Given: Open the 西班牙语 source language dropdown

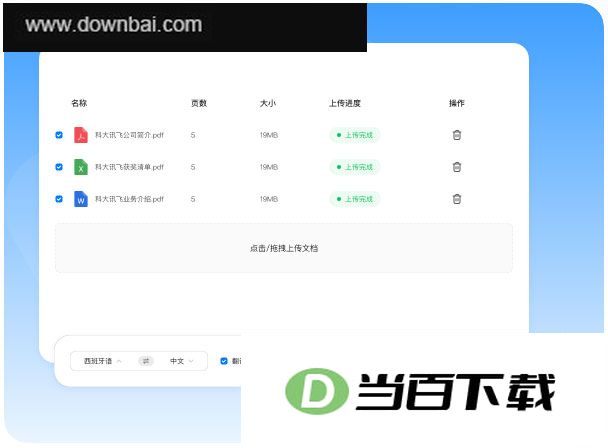Looking at the screenshot, I should (103, 361).
